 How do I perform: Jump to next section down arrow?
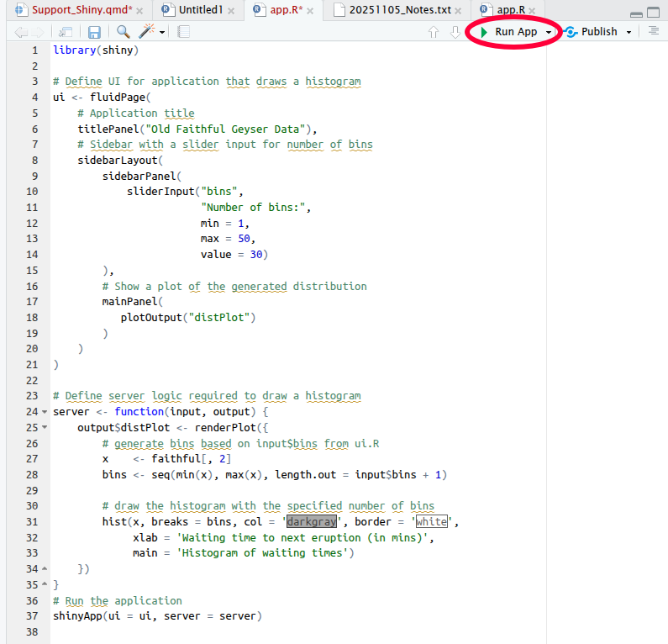(455, 32)
